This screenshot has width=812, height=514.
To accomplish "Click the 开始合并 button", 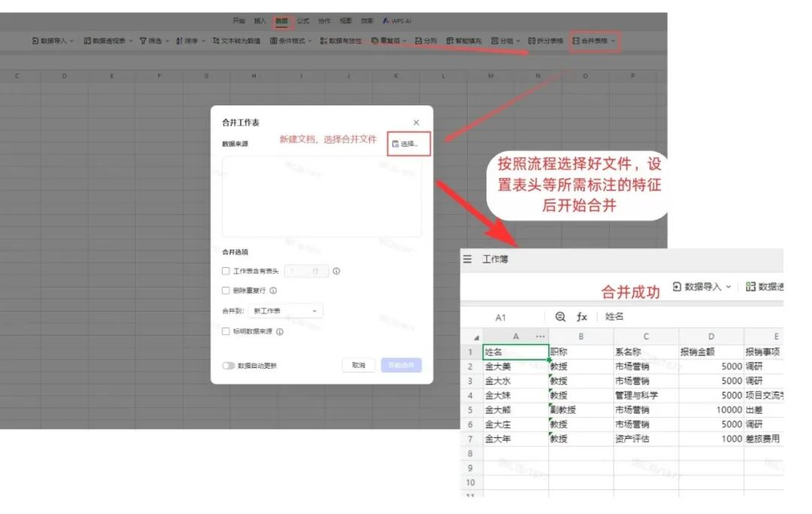I will (x=401, y=365).
